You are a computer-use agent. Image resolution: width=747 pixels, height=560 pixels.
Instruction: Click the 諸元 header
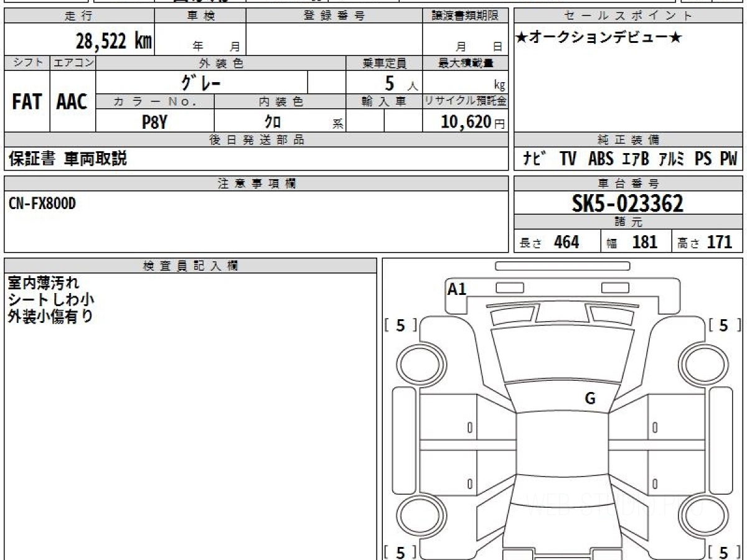pyautogui.click(x=629, y=223)
